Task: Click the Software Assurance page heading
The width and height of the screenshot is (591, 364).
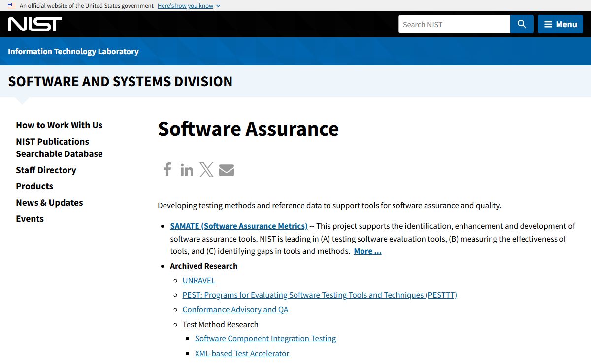Action: point(248,129)
